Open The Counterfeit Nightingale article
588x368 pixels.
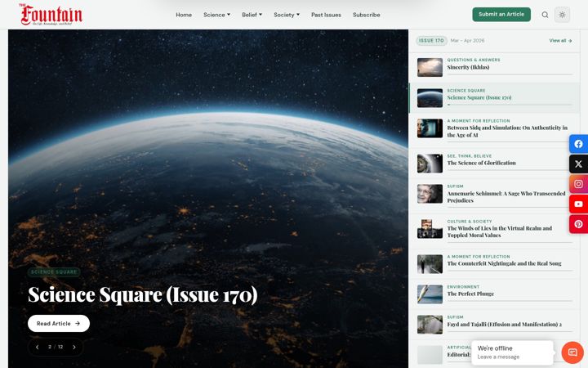[x=504, y=263]
